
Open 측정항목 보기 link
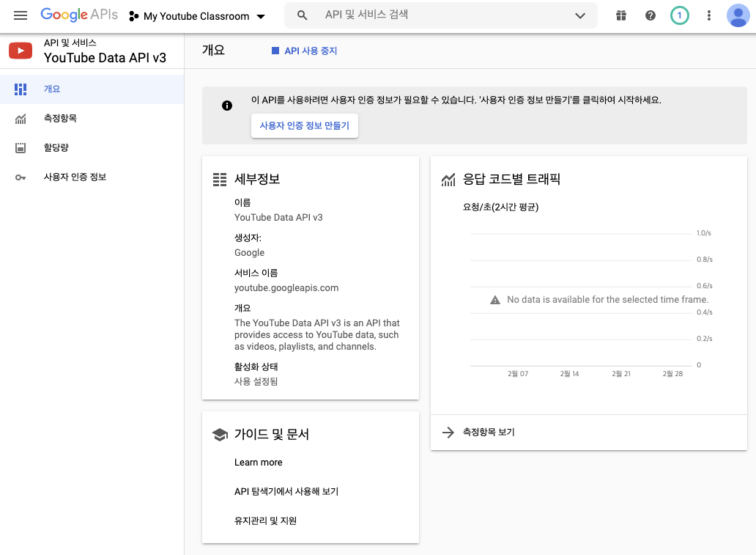point(489,432)
